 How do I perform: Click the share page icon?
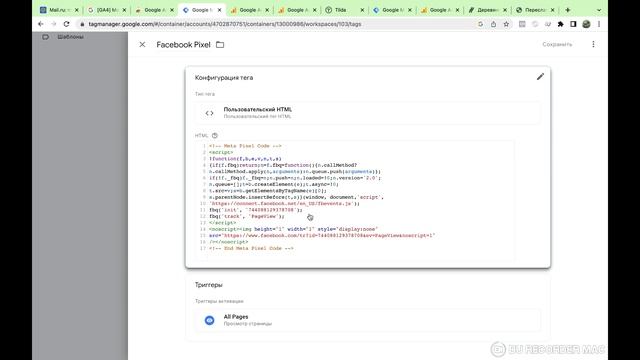pyautogui.click(x=493, y=24)
